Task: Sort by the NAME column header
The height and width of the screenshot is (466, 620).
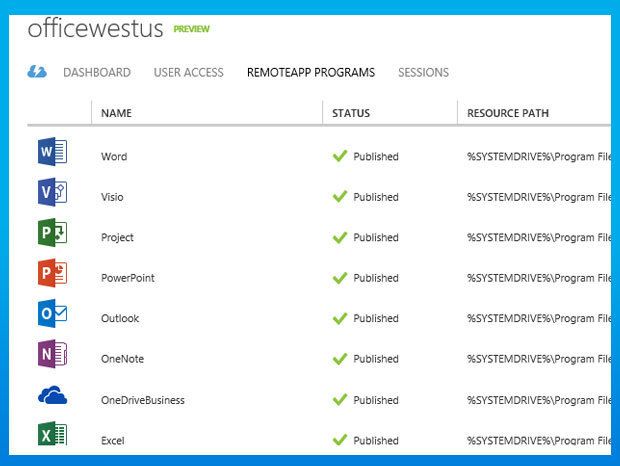Action: 116,113
